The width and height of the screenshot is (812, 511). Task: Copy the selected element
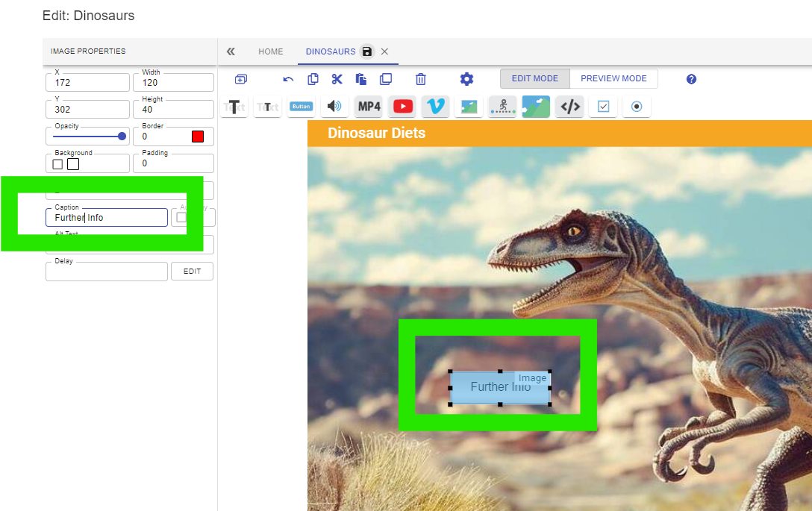point(313,79)
